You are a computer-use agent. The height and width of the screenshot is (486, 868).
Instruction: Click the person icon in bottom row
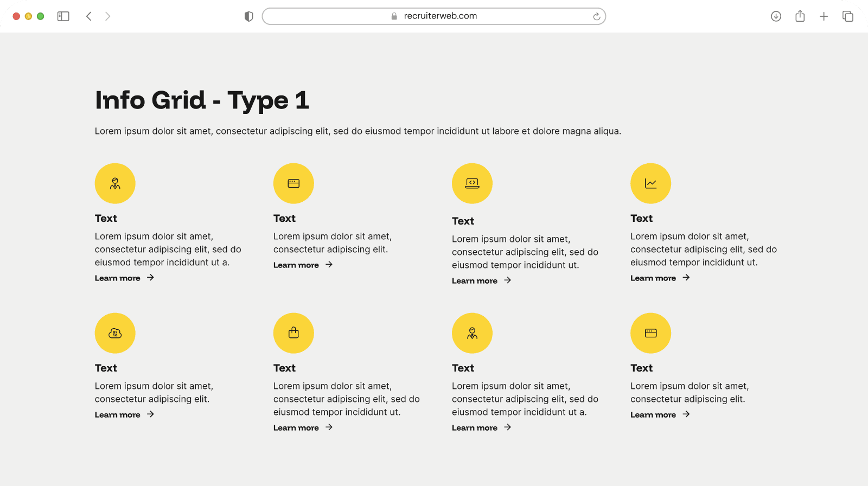[472, 333]
